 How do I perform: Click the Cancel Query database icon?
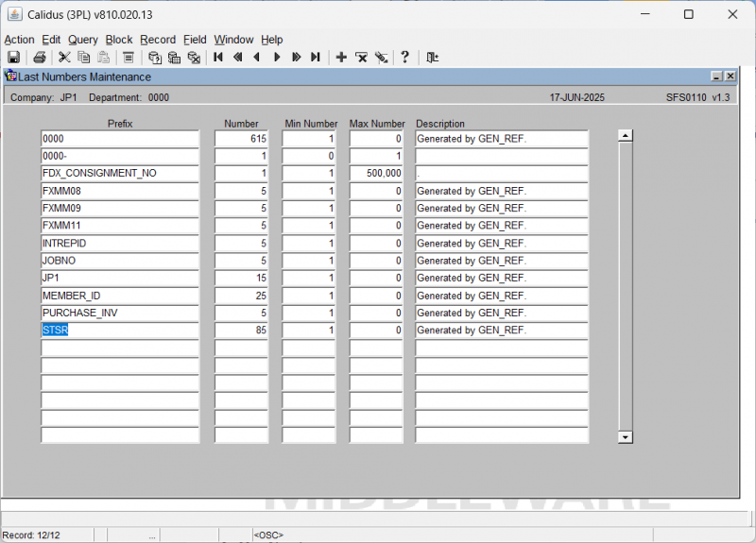(x=194, y=58)
